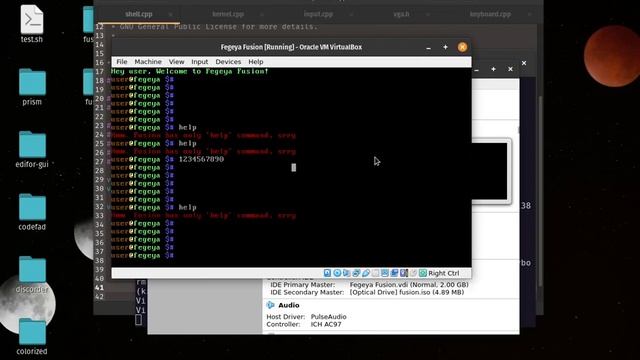This screenshot has width=640, height=360.
Task: Close the kernel.cpp editor tab
Action: tap(262, 14)
